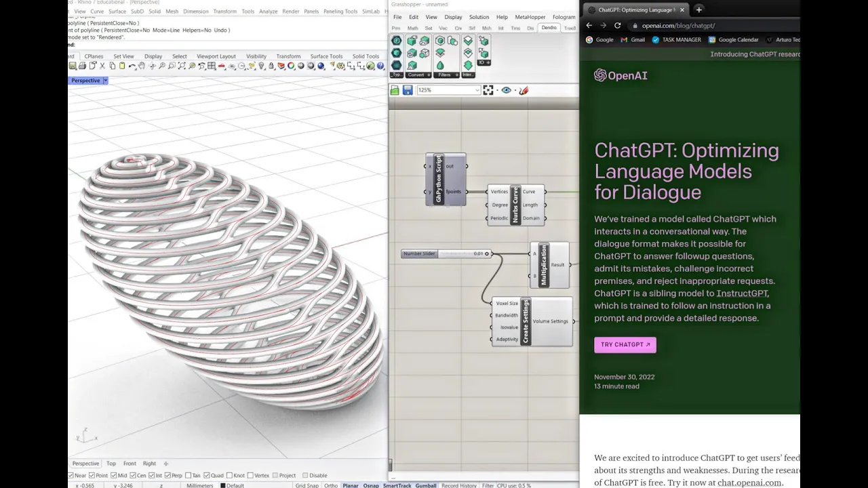Select the Pan hand tool in Rhino
The image size is (868, 488).
(141, 66)
